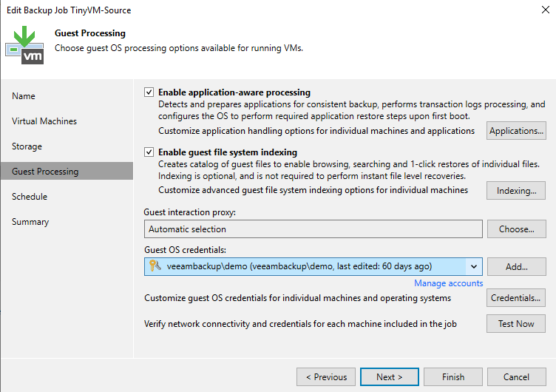Cancel the backup job edit

[x=516, y=377]
